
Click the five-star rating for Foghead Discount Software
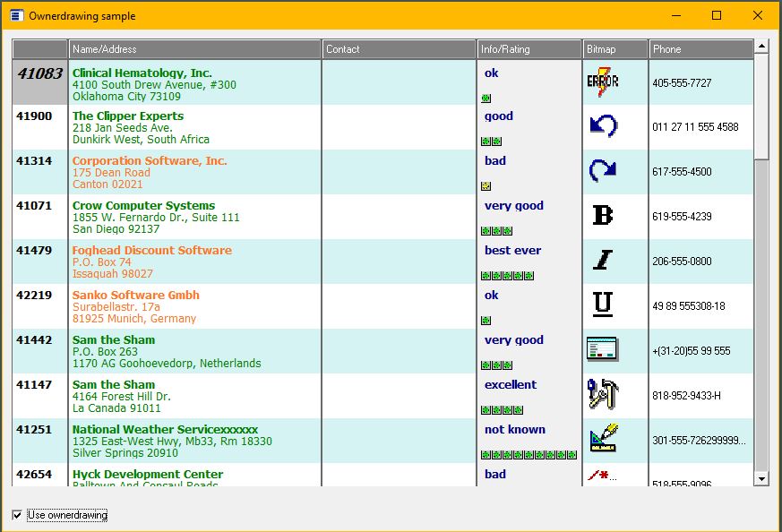[507, 276]
